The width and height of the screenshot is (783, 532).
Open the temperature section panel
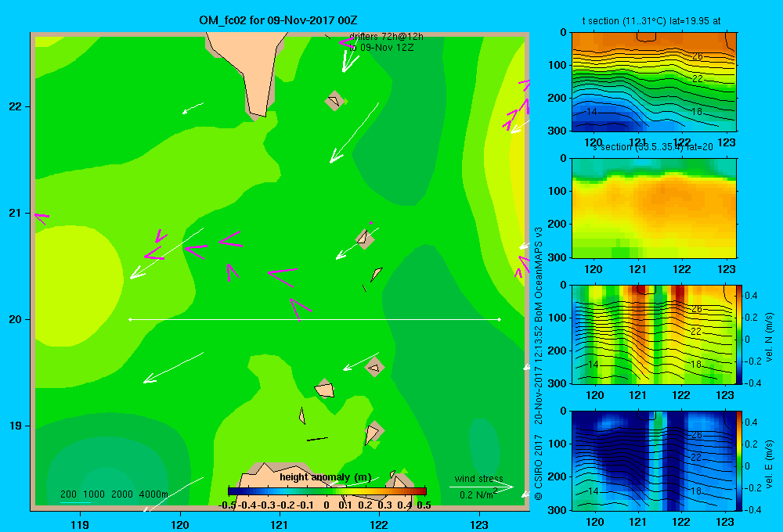point(654,81)
